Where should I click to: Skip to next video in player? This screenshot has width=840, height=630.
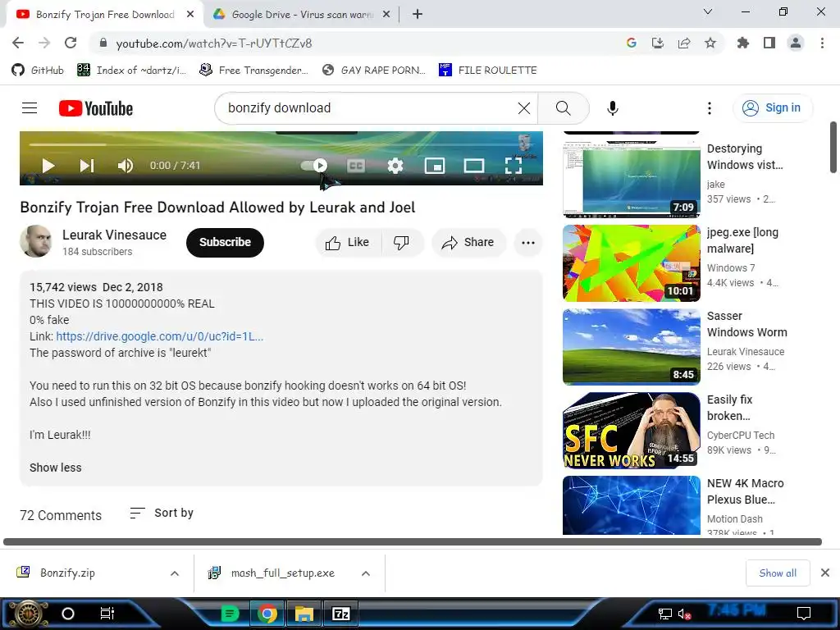point(87,166)
